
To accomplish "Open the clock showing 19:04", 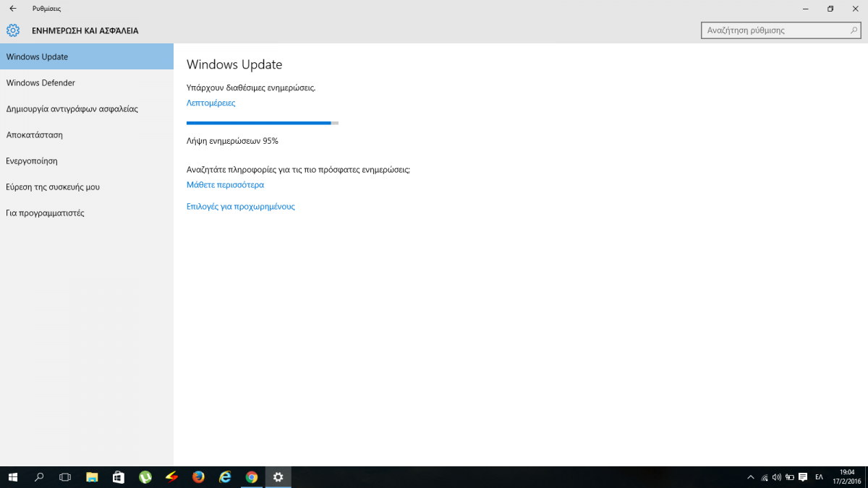I will pyautogui.click(x=846, y=477).
